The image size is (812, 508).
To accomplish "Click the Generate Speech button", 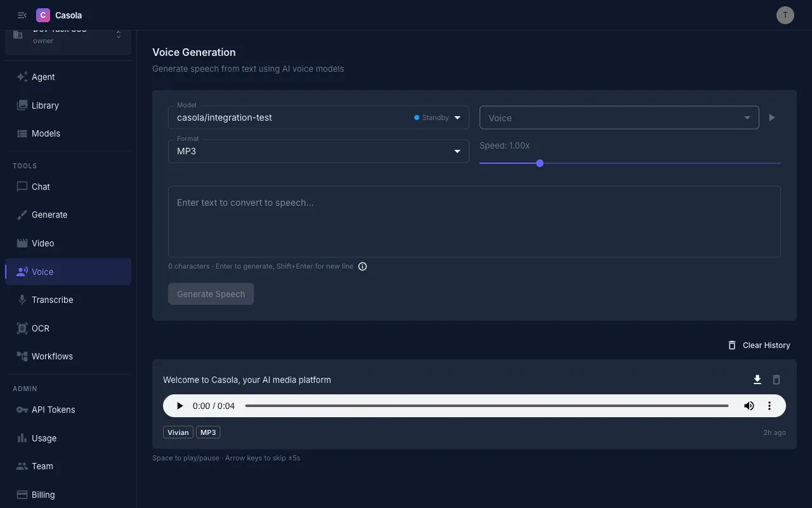I will 211,293.
